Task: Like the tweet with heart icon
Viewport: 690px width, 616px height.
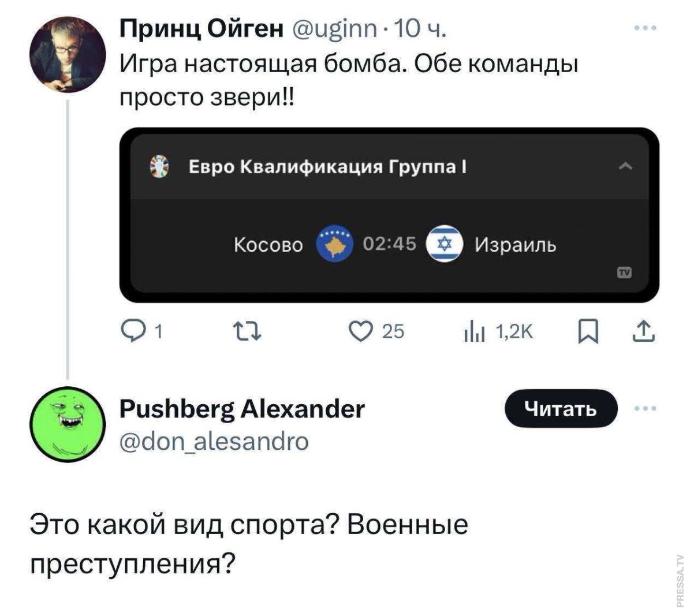Action: (361, 331)
